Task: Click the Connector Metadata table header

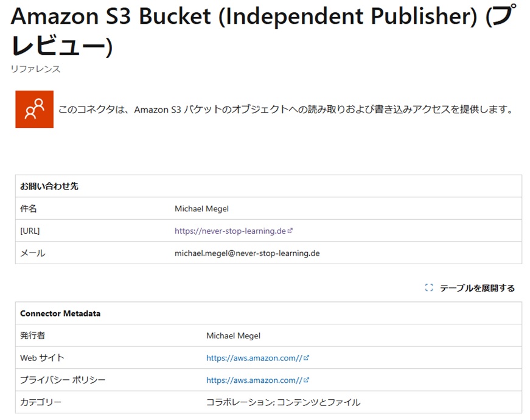Action: (60, 313)
